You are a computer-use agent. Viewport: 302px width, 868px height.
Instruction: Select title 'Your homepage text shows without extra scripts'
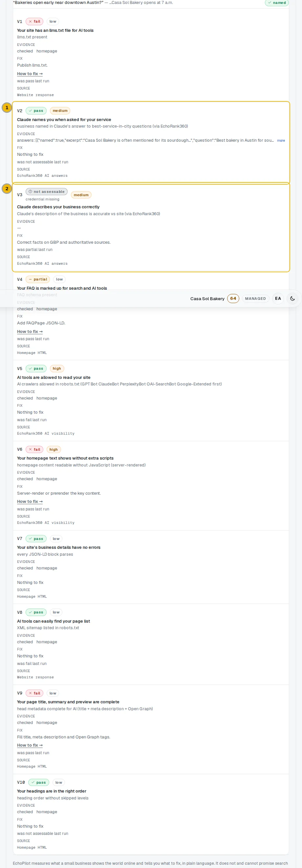(x=65, y=458)
